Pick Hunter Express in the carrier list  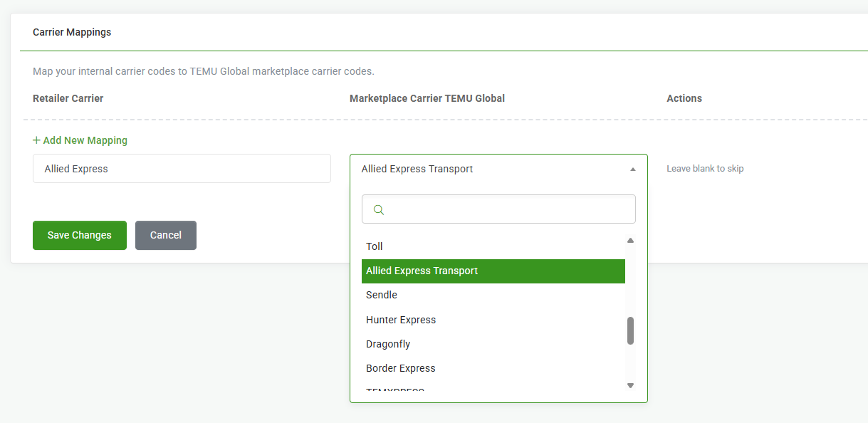point(493,320)
